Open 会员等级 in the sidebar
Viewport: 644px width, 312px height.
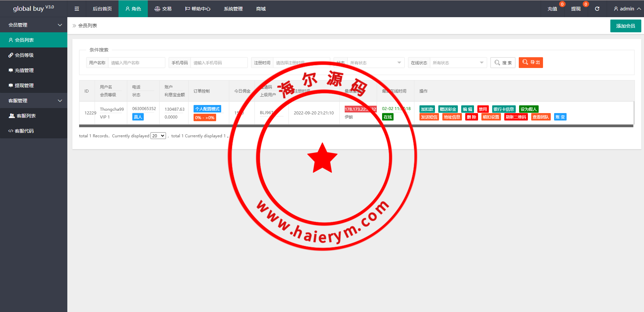(24, 55)
